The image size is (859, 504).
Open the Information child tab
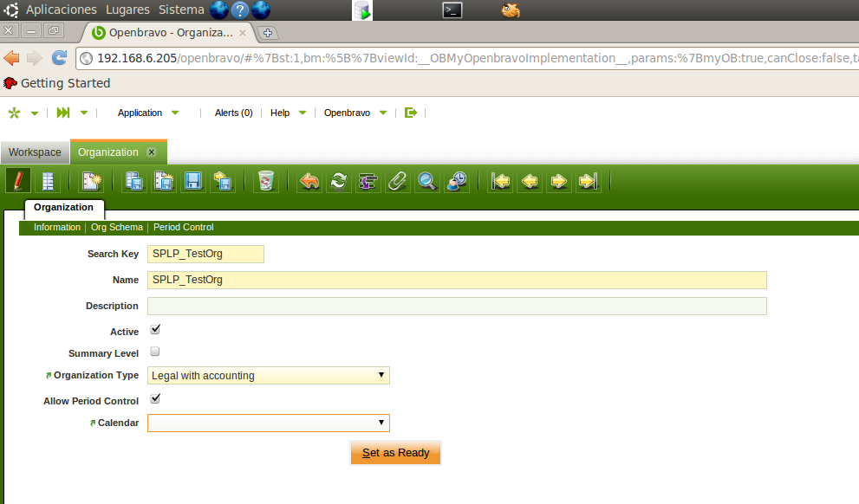(x=57, y=227)
